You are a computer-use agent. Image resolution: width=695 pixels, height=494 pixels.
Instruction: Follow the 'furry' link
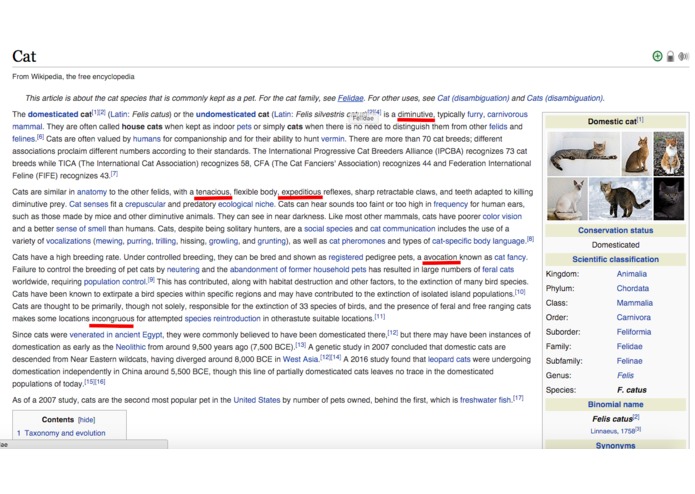[x=475, y=114]
